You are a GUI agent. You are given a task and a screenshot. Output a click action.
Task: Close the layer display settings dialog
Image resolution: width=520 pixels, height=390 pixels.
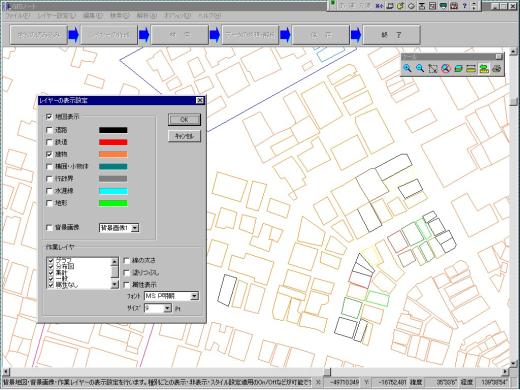click(x=200, y=100)
